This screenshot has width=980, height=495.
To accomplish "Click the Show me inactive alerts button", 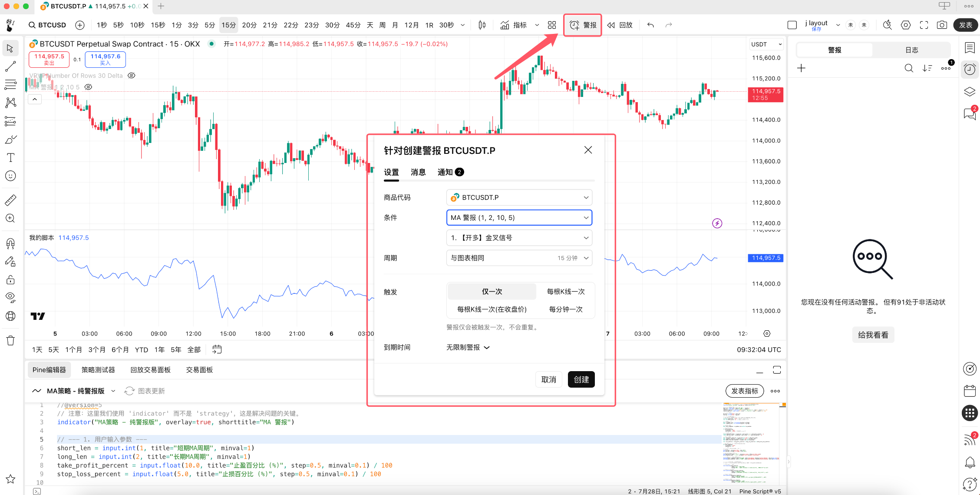I will (873, 335).
